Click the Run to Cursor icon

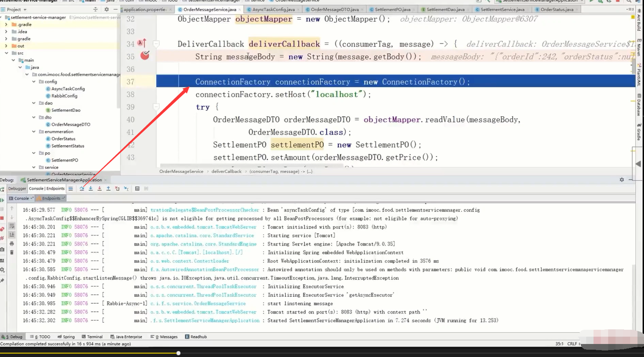pyautogui.click(x=126, y=189)
